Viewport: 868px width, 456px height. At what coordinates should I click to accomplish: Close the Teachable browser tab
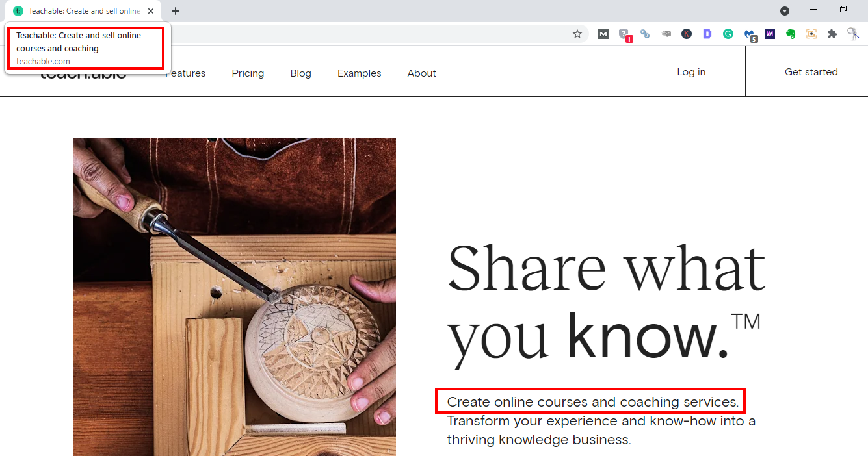click(x=151, y=11)
